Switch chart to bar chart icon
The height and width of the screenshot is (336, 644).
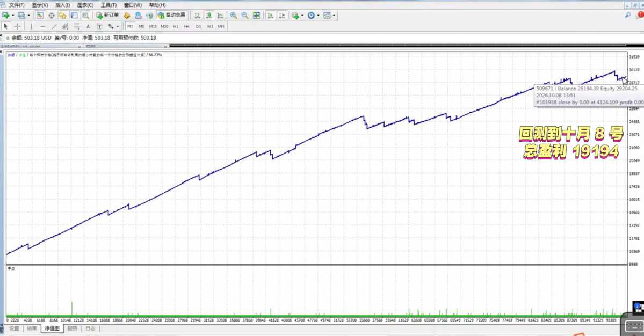click(197, 15)
